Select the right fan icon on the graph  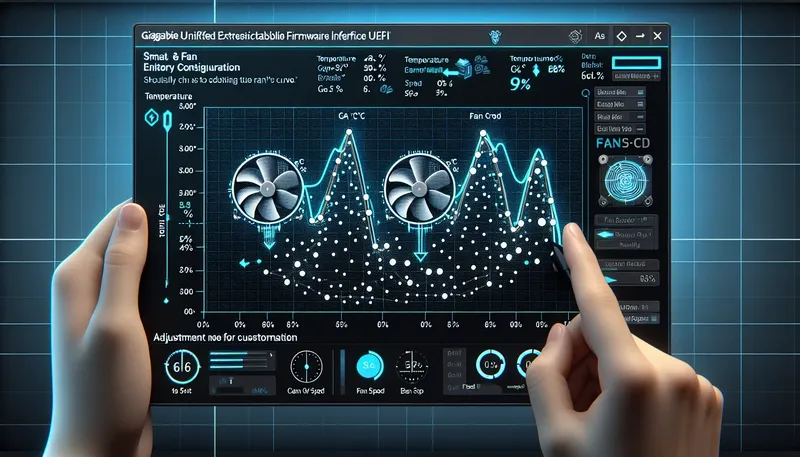point(419,188)
